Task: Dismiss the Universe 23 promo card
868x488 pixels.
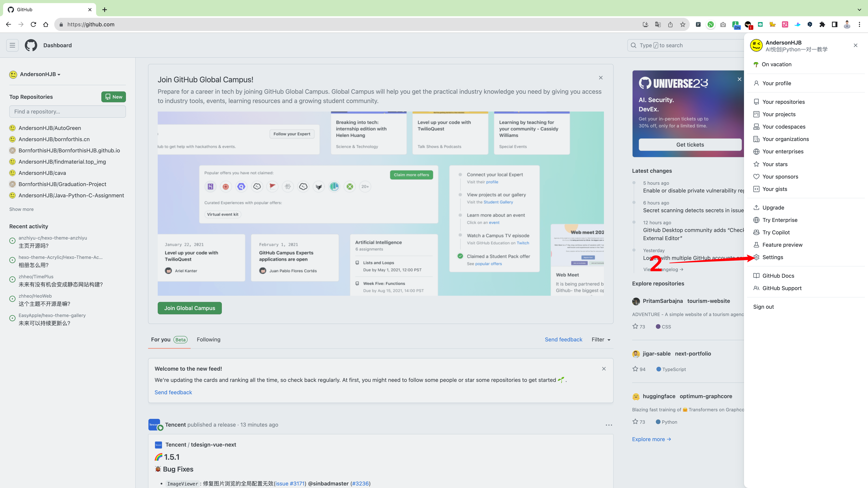Action: pyautogui.click(x=739, y=79)
